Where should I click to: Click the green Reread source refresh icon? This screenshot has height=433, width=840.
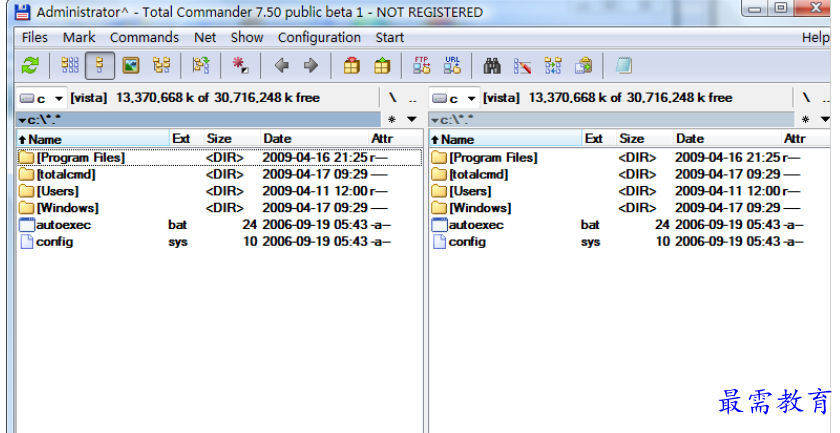(30, 66)
